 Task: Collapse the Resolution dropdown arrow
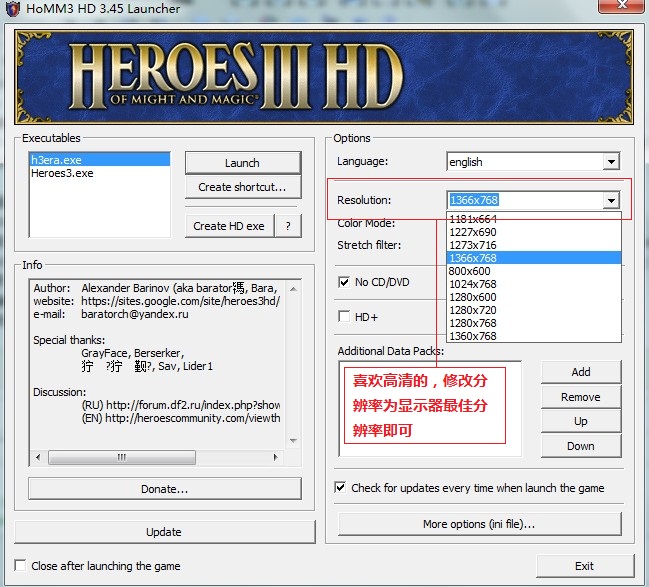pos(611,201)
